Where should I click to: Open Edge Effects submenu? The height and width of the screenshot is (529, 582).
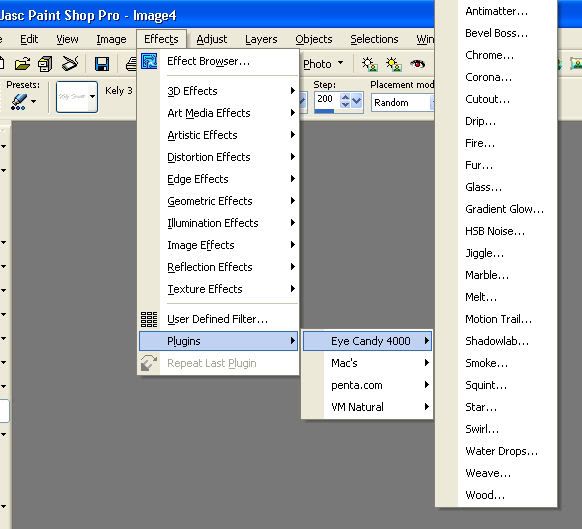[x=219, y=179]
